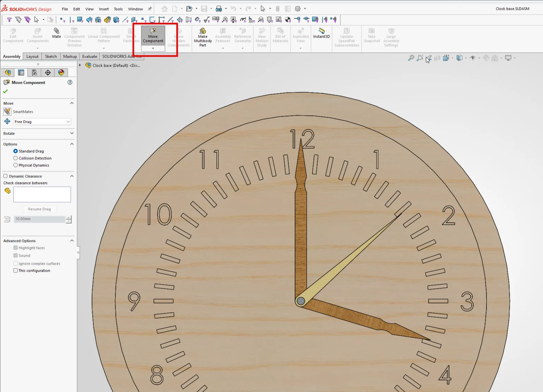This screenshot has height=392, width=543.
Task: Open the DimXpertManager crosshair tab
Action: pos(48,72)
